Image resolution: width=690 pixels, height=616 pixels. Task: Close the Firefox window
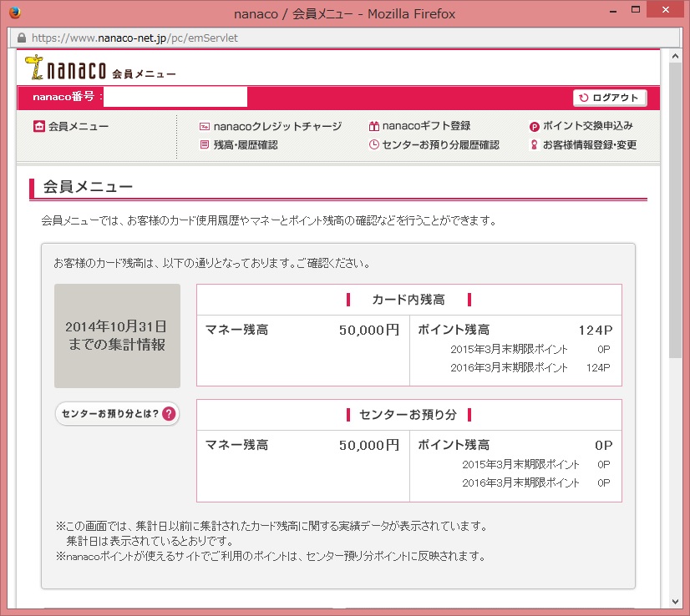click(x=665, y=10)
